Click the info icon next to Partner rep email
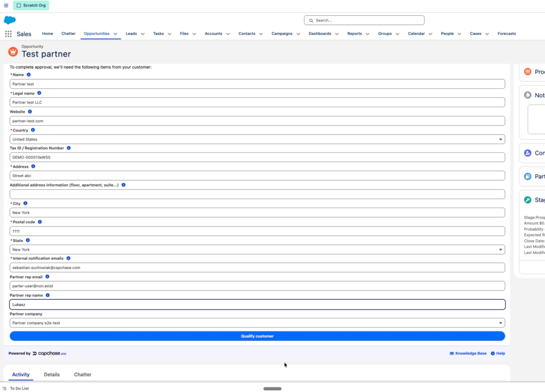Screen dimensions: 545x392 pyautogui.click(x=47, y=277)
